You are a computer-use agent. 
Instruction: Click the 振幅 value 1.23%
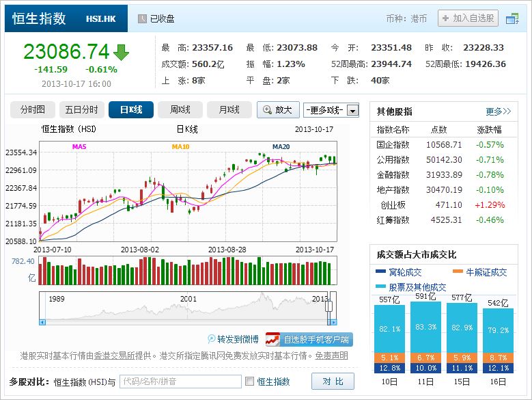point(291,64)
